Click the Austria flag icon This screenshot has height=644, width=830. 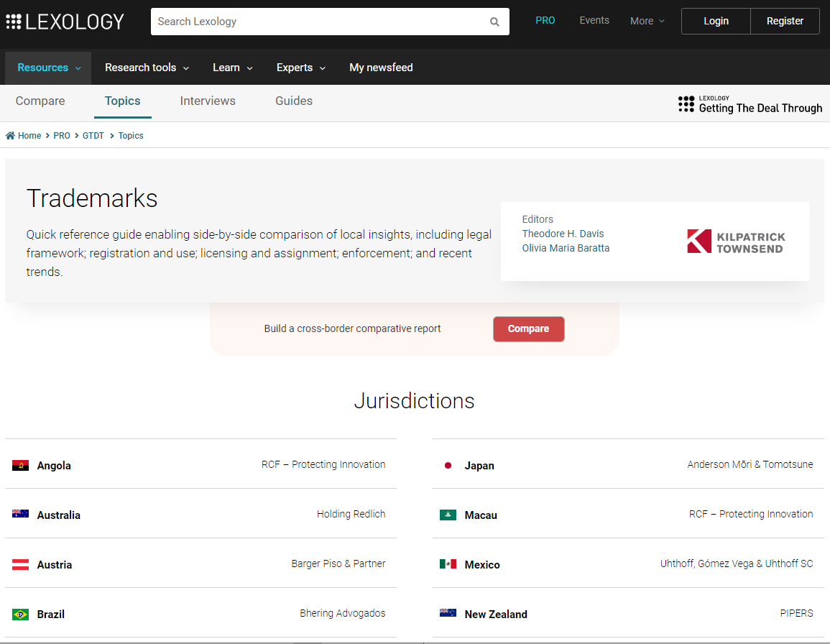click(x=21, y=564)
